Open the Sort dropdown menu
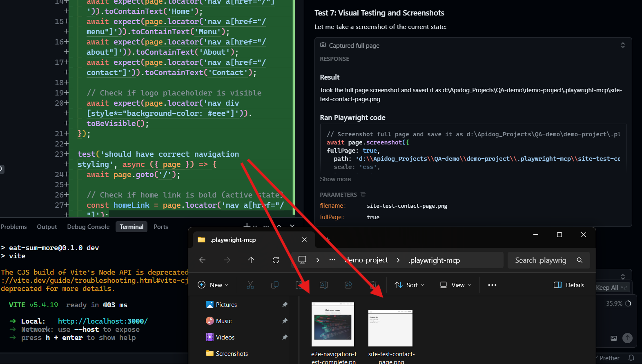Image resolution: width=642 pixels, height=364 pixels. point(409,285)
